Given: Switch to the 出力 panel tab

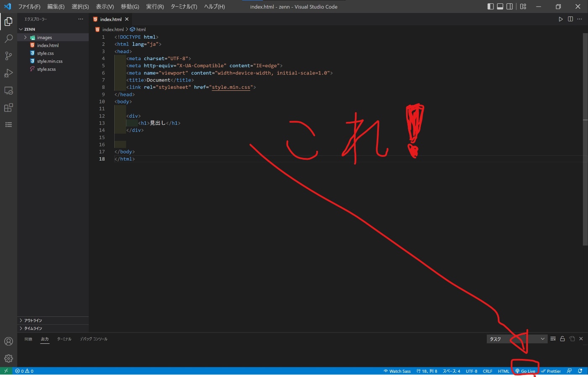Looking at the screenshot, I should pos(45,339).
